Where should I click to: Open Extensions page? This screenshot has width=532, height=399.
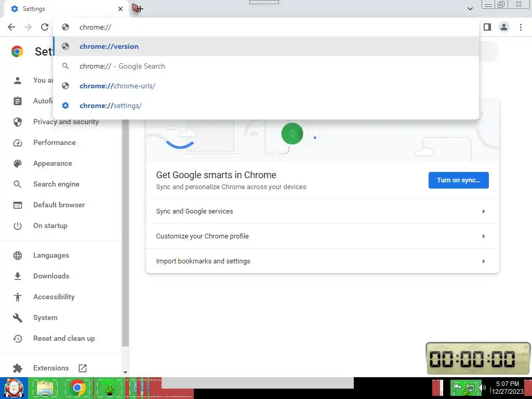[51, 368]
